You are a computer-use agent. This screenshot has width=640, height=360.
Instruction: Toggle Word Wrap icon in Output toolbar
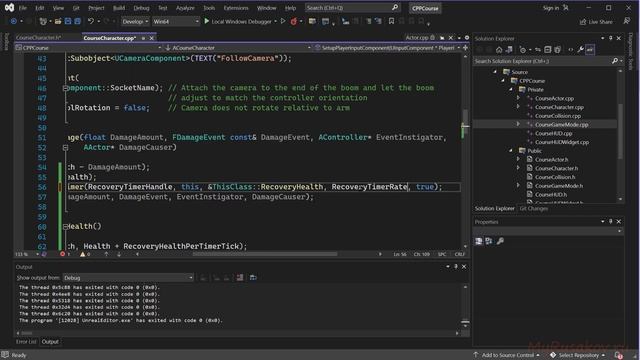pos(253,278)
